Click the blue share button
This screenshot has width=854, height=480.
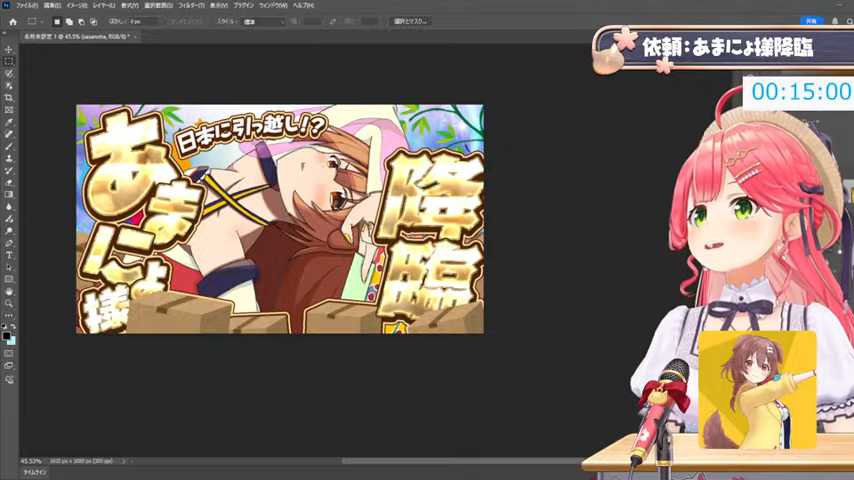[x=812, y=21]
